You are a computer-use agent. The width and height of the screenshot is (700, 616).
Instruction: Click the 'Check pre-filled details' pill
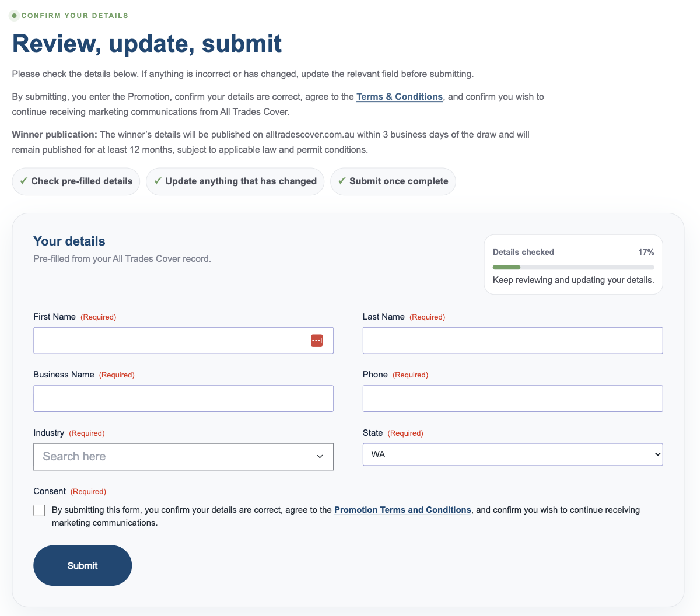click(76, 181)
